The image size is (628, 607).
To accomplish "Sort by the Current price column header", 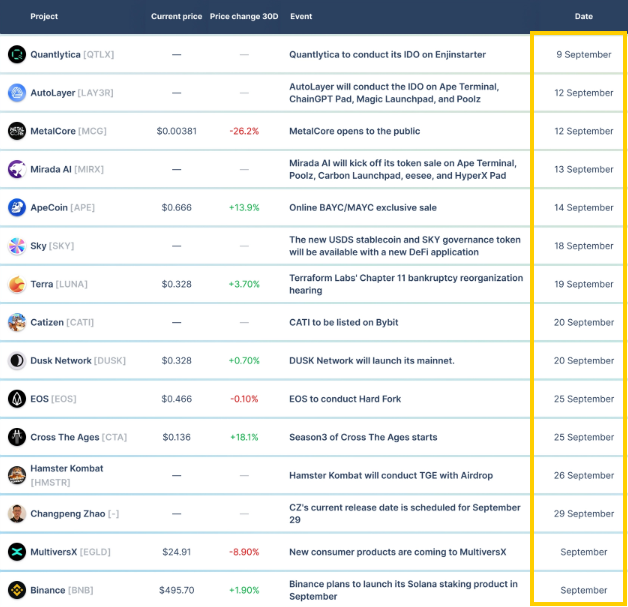I will coord(177,16).
